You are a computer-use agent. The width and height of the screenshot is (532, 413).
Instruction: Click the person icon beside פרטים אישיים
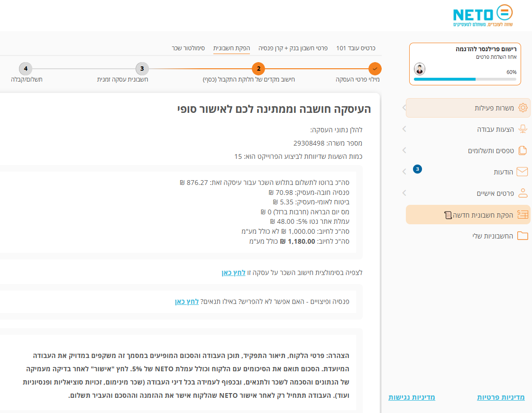(523, 193)
